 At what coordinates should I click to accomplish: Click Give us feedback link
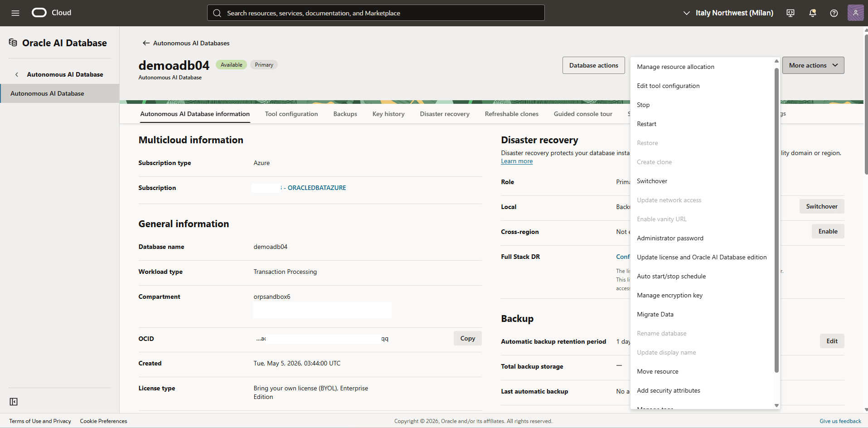click(x=840, y=421)
